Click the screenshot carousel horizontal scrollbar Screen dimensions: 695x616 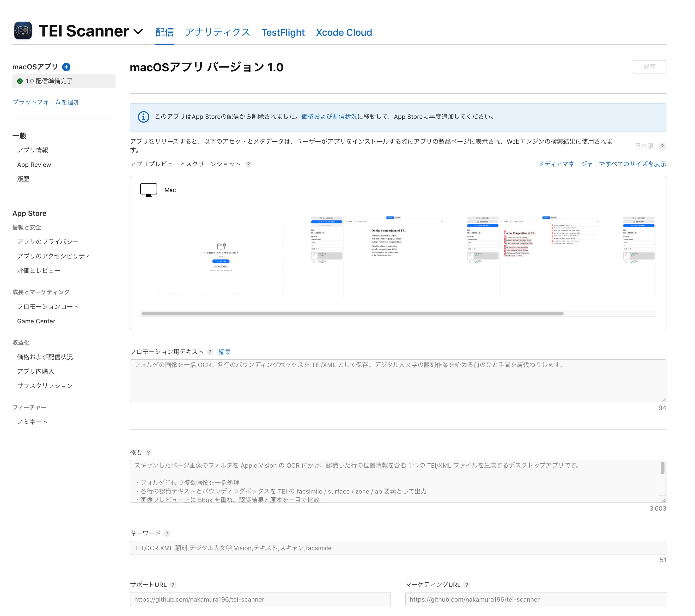click(x=352, y=314)
